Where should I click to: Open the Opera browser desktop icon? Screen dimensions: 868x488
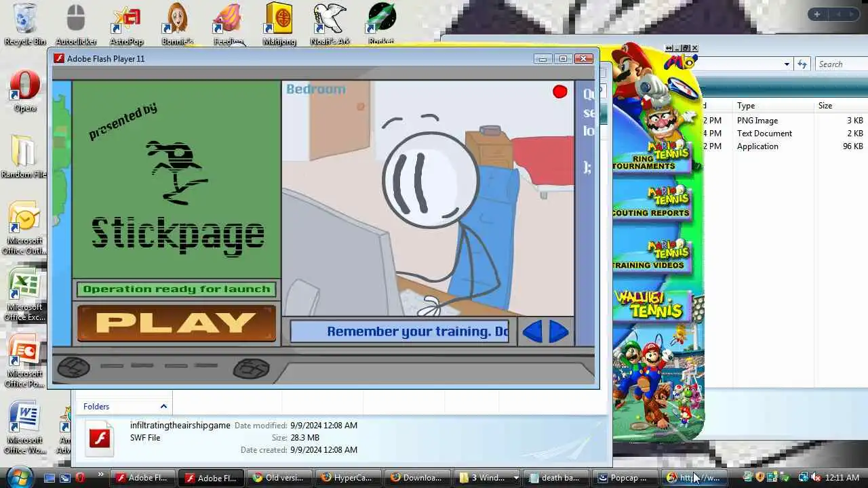click(25, 91)
